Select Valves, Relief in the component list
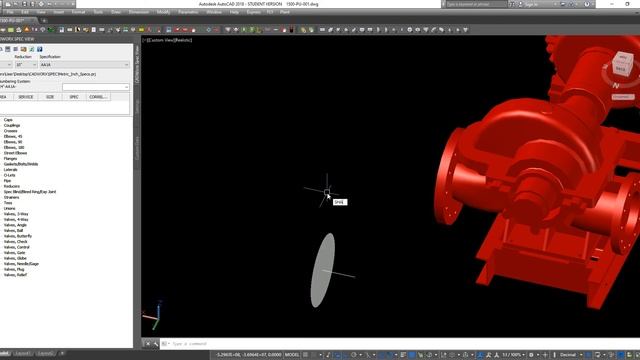This screenshot has width=640, height=360. 15,275
